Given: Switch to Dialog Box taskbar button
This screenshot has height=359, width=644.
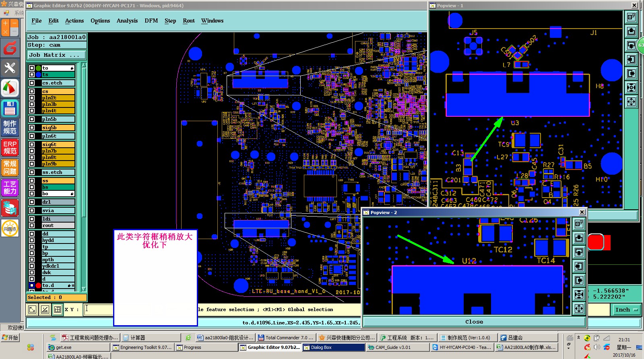Looking at the screenshot, I should click(333, 347).
